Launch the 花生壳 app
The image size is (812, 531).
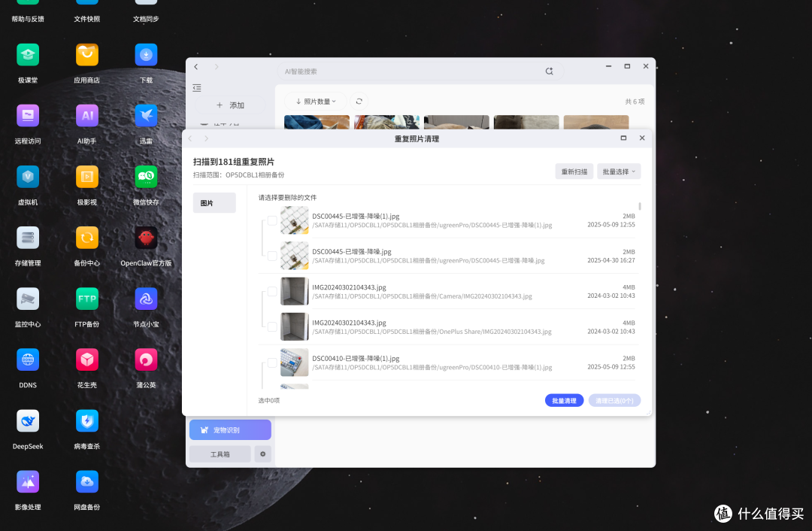87,360
